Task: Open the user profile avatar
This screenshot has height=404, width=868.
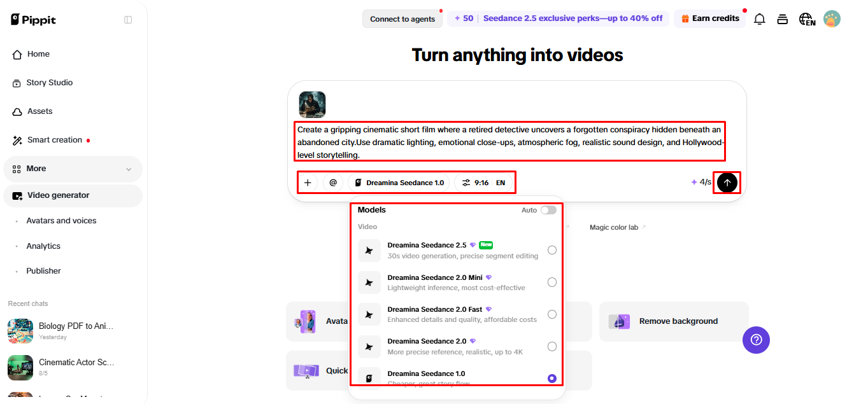Action: 832,19
